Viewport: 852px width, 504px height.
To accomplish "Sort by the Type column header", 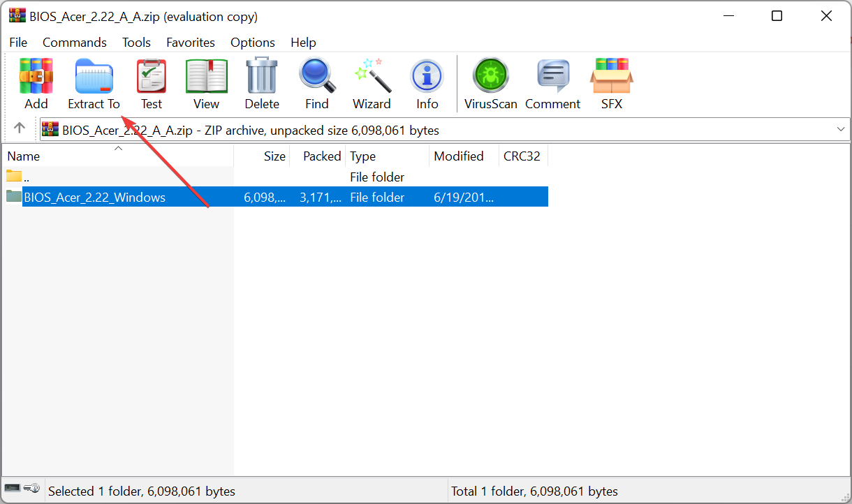I will click(387, 156).
